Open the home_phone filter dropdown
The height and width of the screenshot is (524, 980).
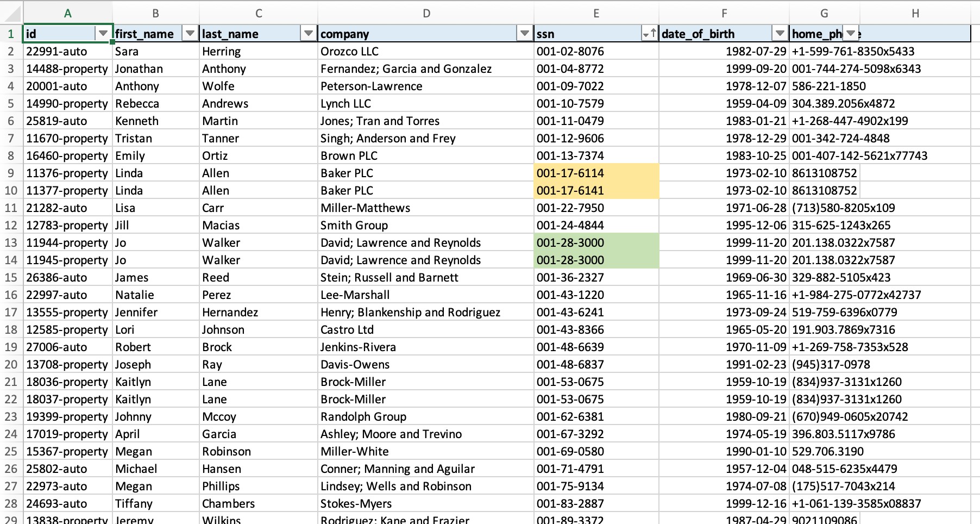[x=851, y=34]
